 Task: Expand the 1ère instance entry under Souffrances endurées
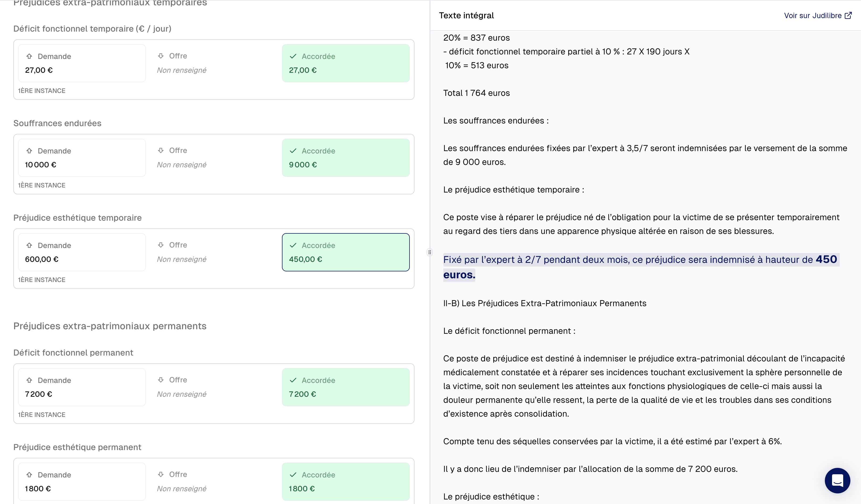(x=42, y=185)
